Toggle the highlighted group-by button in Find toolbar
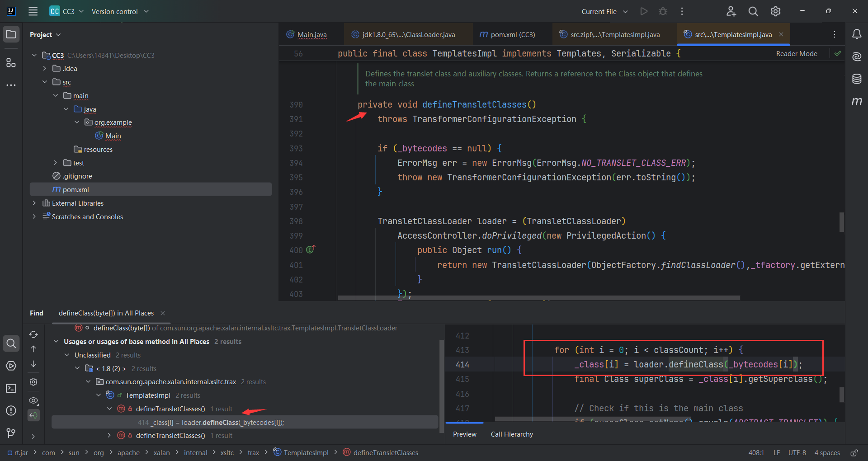 pyautogui.click(x=33, y=415)
